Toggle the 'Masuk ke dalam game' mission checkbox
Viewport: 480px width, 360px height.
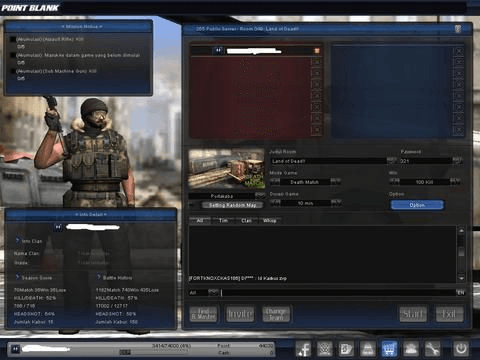13,55
